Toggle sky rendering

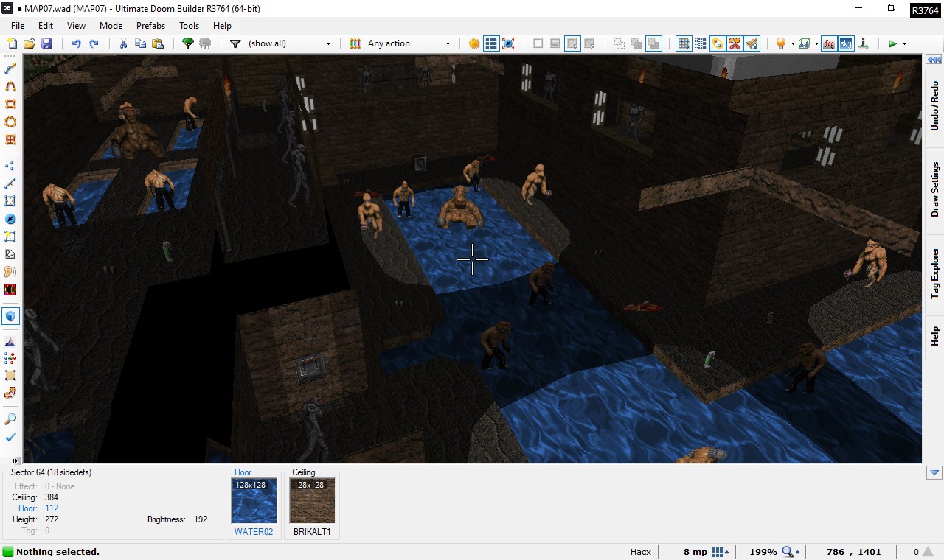point(845,43)
